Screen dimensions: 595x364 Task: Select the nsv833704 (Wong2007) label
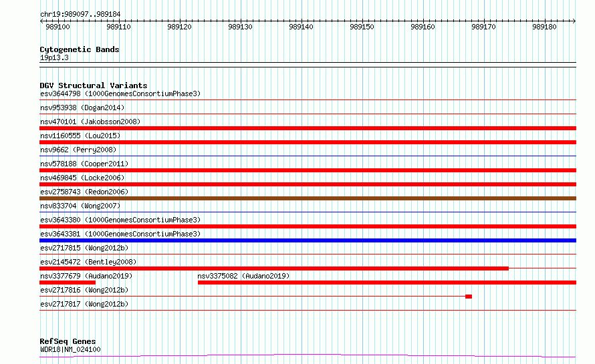pos(80,206)
